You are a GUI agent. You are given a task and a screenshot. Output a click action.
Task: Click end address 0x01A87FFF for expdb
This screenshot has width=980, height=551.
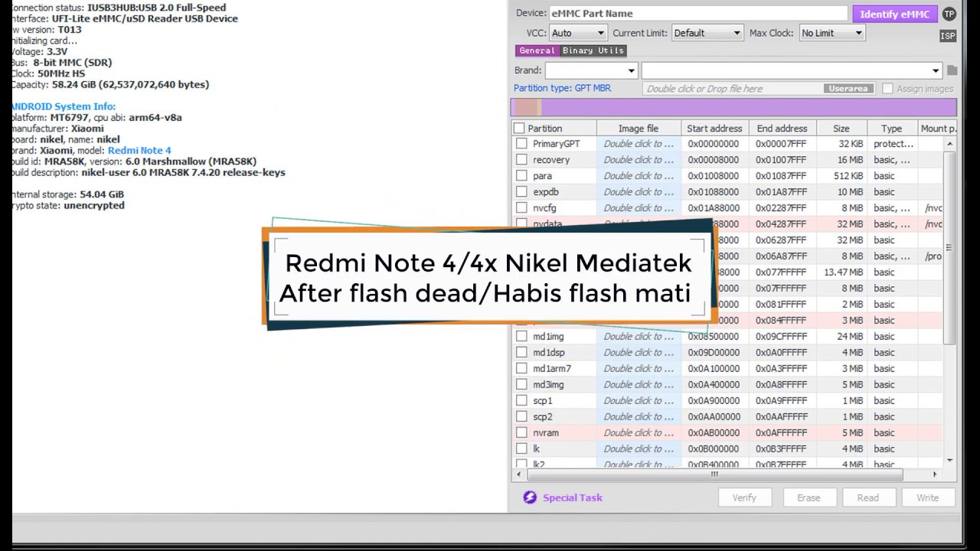pos(781,191)
